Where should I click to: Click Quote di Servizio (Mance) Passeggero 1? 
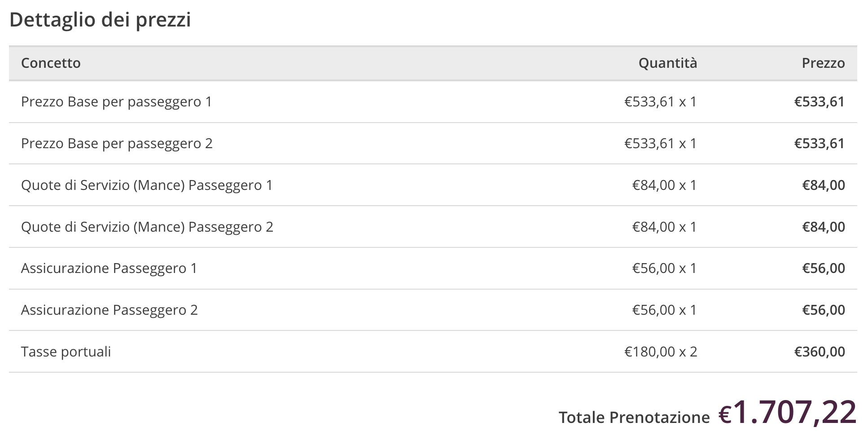pos(147,185)
